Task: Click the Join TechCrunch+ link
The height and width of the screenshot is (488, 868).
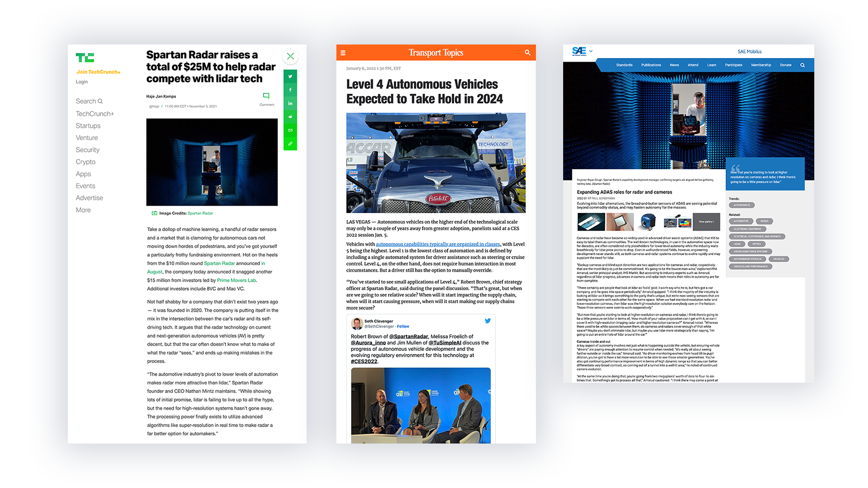Action: pos(98,72)
